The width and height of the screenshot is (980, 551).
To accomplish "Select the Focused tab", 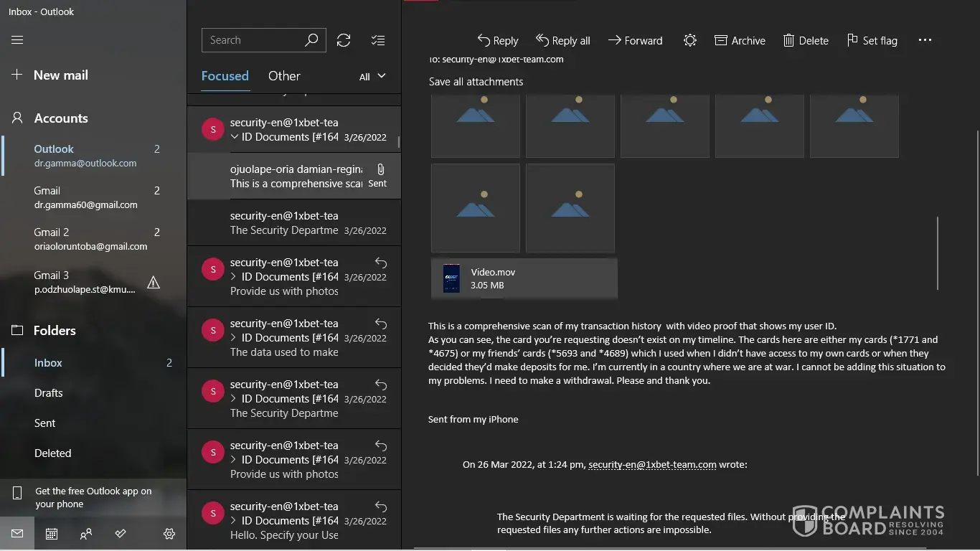I will pos(225,76).
